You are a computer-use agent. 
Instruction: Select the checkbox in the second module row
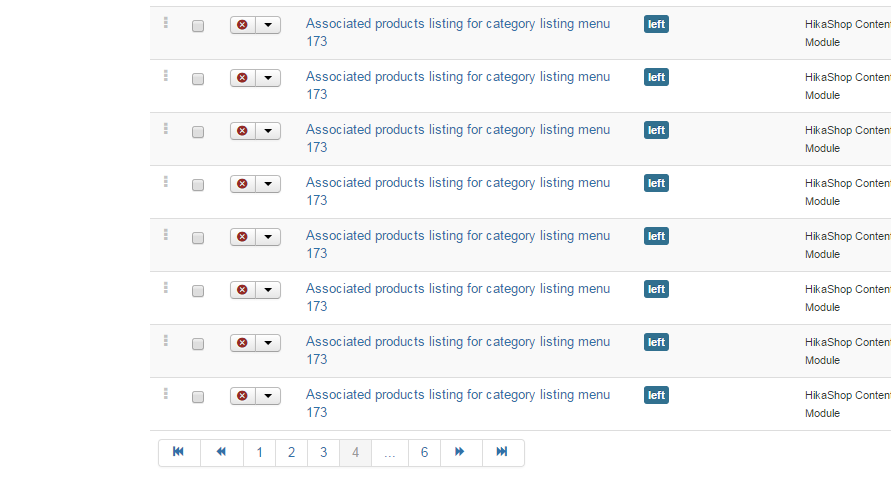(x=198, y=79)
